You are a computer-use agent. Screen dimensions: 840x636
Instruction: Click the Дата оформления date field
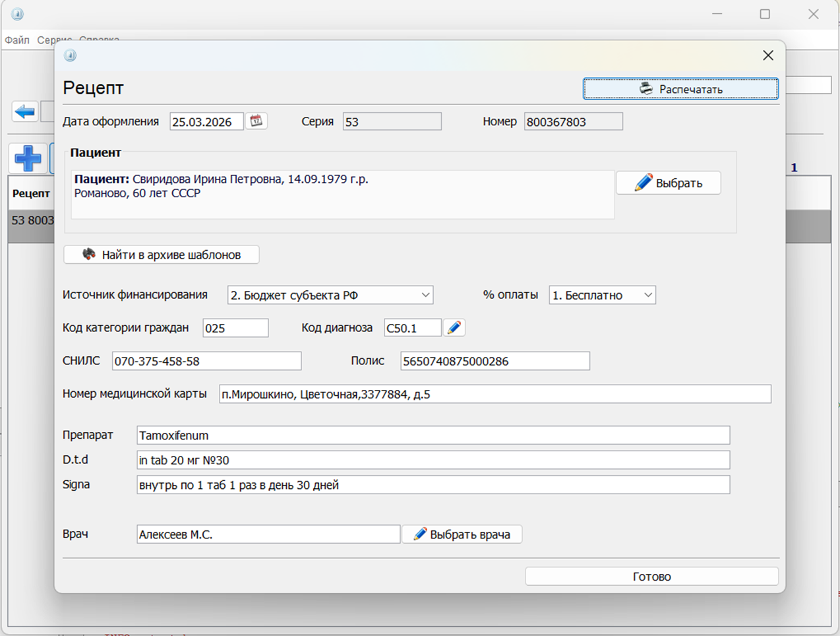pos(206,122)
